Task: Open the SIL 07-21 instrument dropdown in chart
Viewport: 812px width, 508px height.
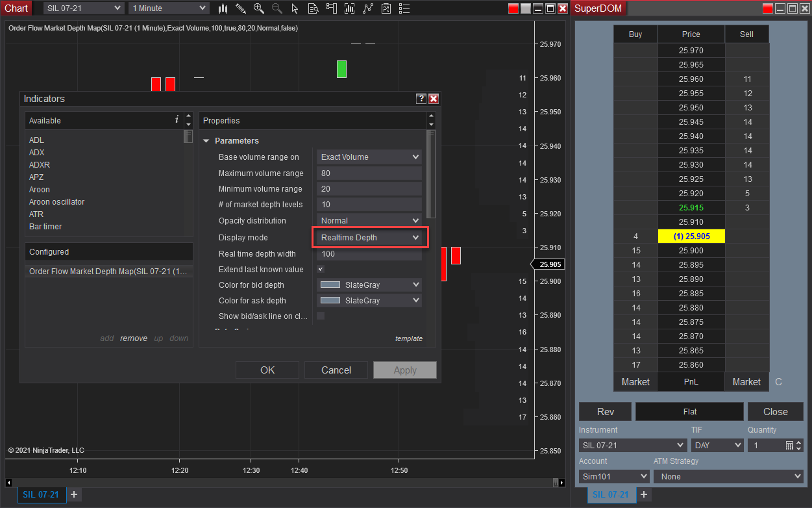Action: 84,8
